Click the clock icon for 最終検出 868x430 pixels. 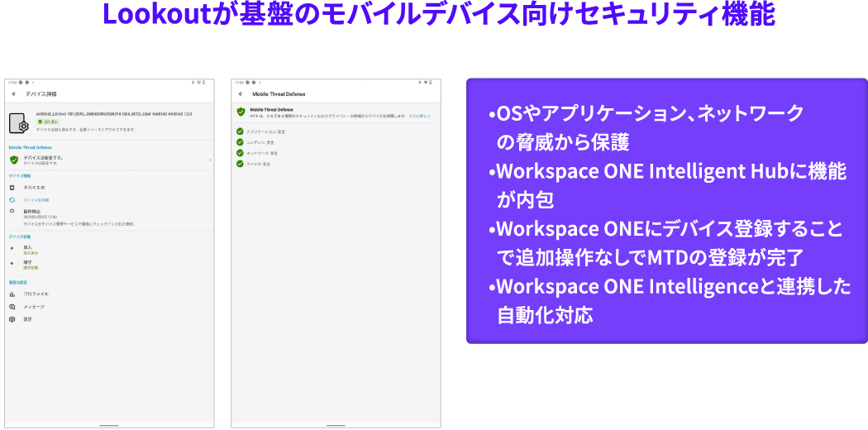(x=12, y=212)
